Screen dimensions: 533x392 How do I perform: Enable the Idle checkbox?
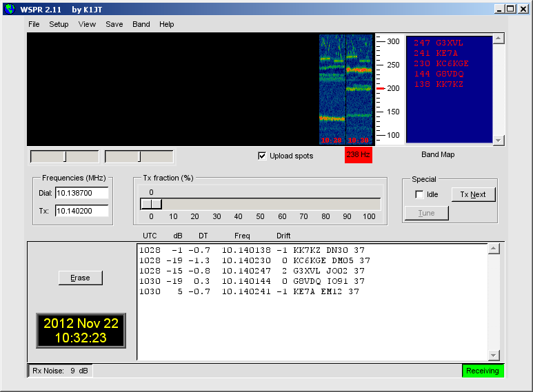pos(419,195)
